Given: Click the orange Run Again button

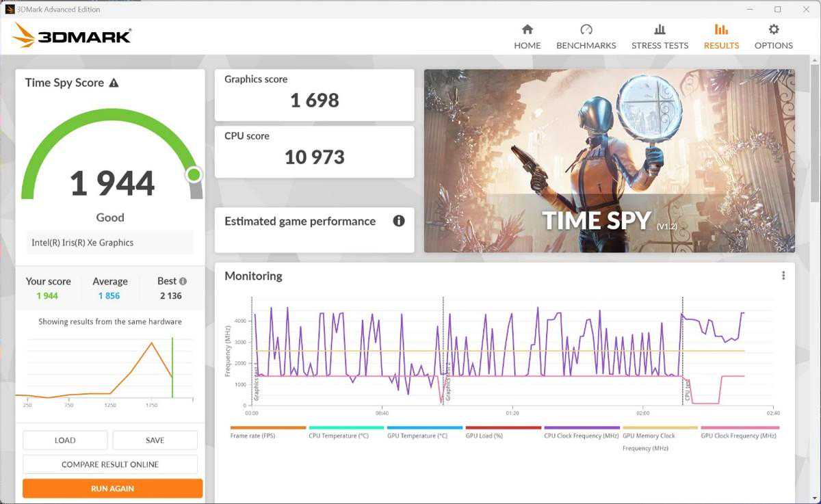Looking at the screenshot, I should 113,488.
